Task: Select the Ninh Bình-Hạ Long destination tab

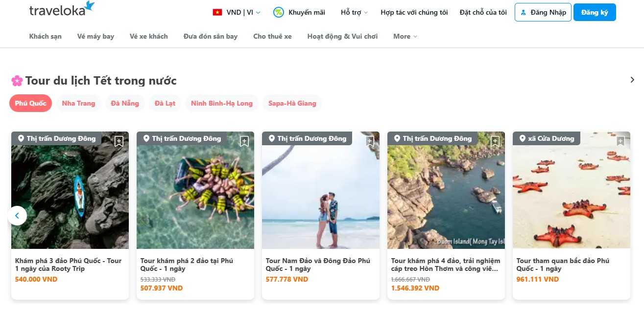Action: pos(222,103)
